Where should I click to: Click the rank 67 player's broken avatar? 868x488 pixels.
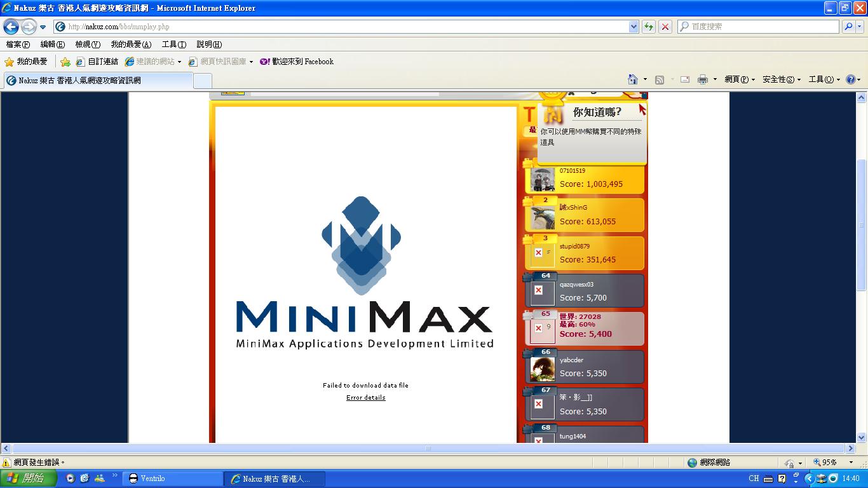[542, 407]
